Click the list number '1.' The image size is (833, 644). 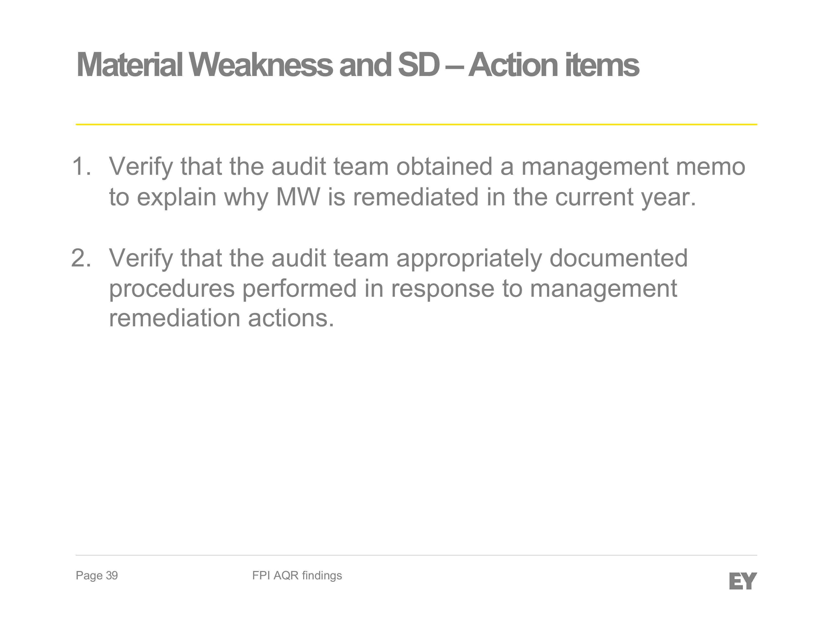[82, 167]
